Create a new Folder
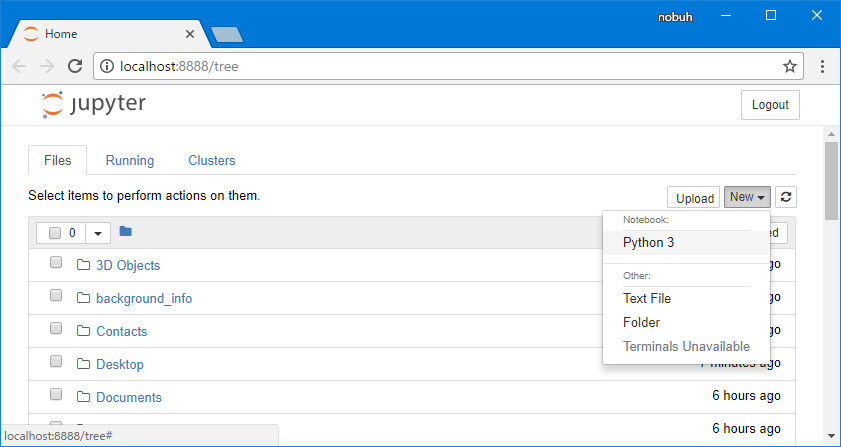 (686, 323)
